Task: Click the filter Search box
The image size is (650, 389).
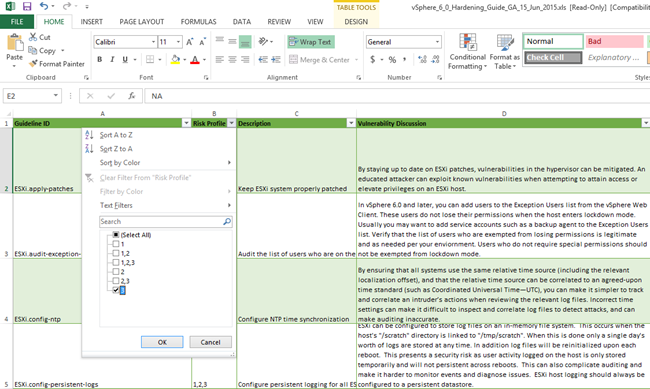Action: (x=165, y=221)
